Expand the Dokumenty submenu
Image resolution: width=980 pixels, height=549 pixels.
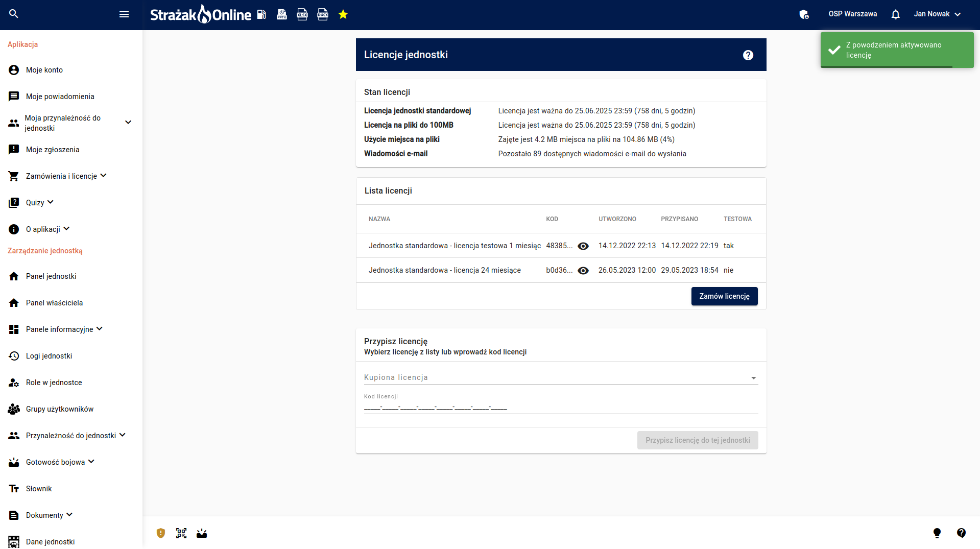click(x=69, y=515)
